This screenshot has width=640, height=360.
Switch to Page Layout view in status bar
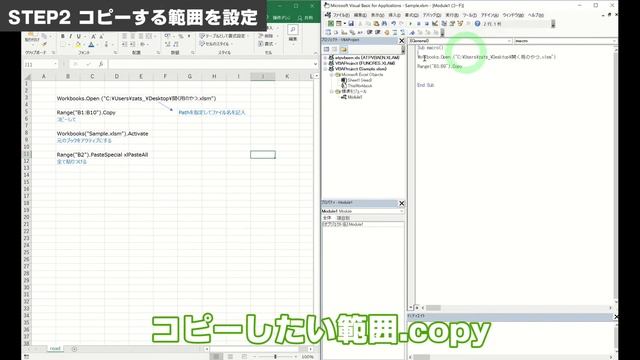[230, 356]
